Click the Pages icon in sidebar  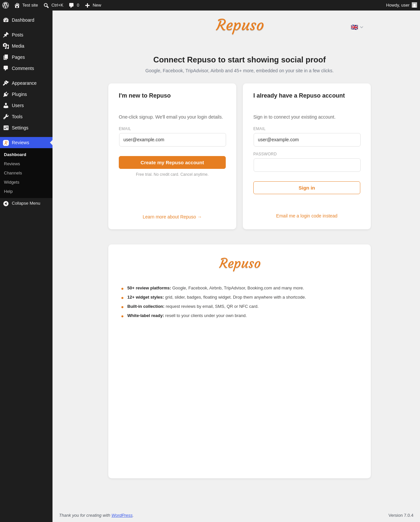6,57
